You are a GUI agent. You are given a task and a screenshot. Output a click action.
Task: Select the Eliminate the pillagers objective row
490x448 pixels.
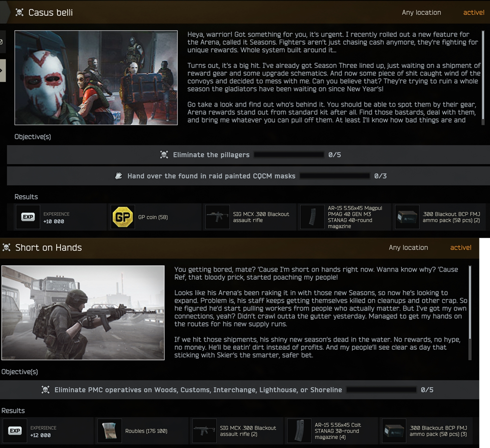[248, 155]
